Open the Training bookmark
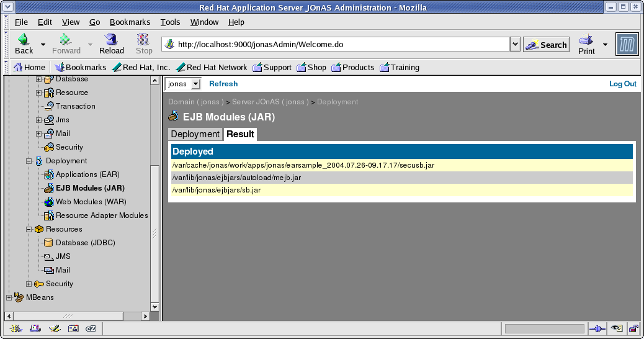 click(400, 68)
